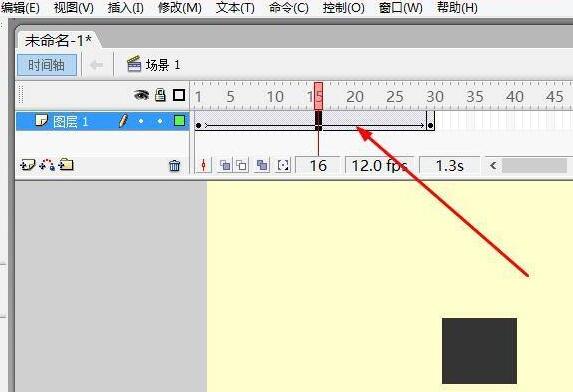Click elapsed time 1.3s field
Image resolution: width=573 pixels, height=392 pixels.
point(449,165)
